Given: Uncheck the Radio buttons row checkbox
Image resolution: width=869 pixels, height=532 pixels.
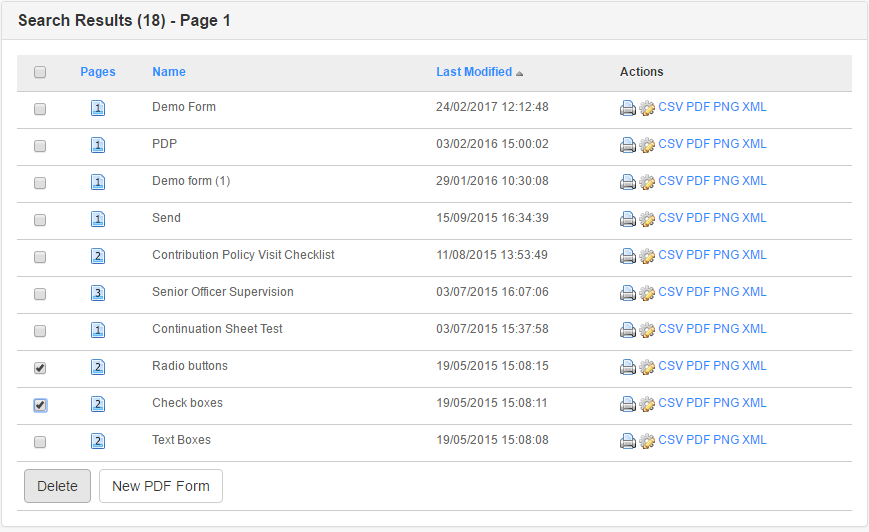Looking at the screenshot, I should tap(40, 367).
